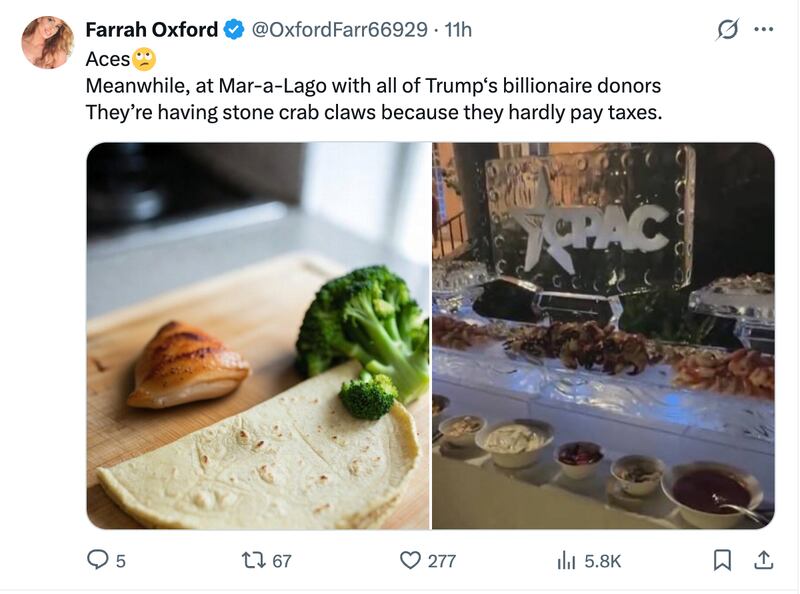
Task: Click the eye-roll emoji after Aces
Action: tap(145, 59)
